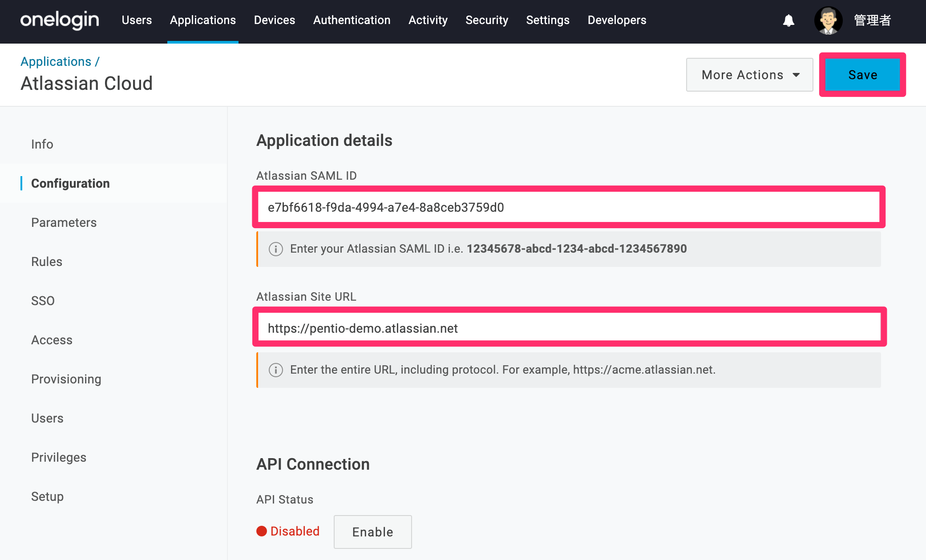Open the Authentication menu
Screen dimensions: 926x560
coord(352,20)
